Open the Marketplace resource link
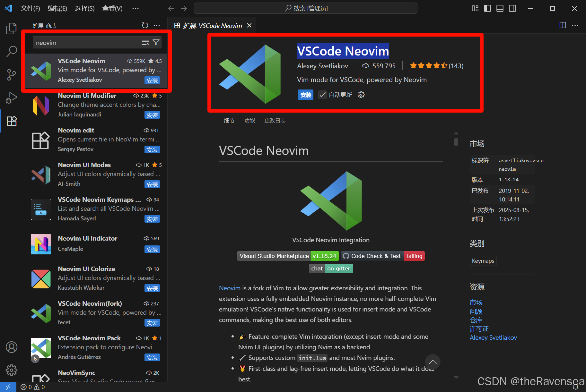The width and height of the screenshot is (586, 392). pyautogui.click(x=476, y=303)
